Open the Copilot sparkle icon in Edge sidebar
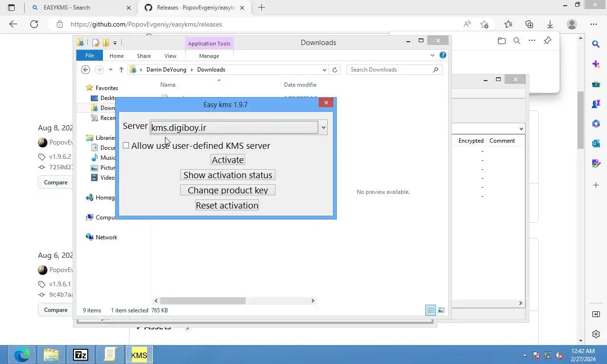The height and width of the screenshot is (364, 607). [596, 64]
